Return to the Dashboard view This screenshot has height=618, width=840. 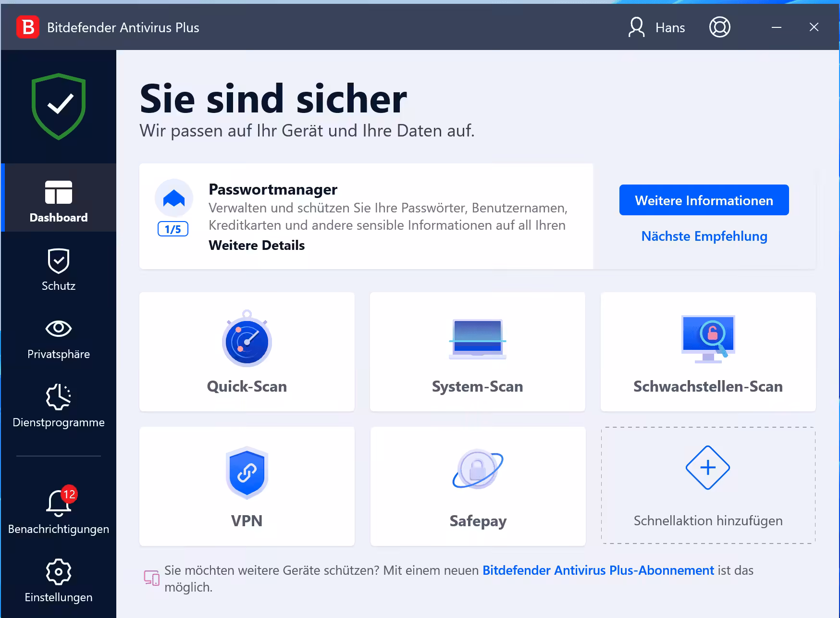[x=58, y=200]
